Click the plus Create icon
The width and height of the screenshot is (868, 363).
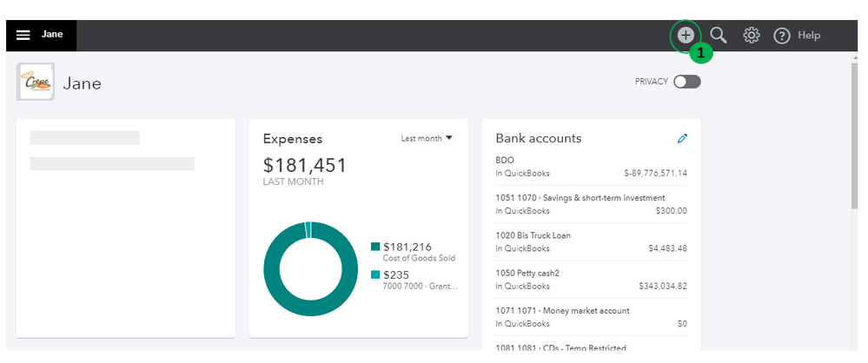686,36
